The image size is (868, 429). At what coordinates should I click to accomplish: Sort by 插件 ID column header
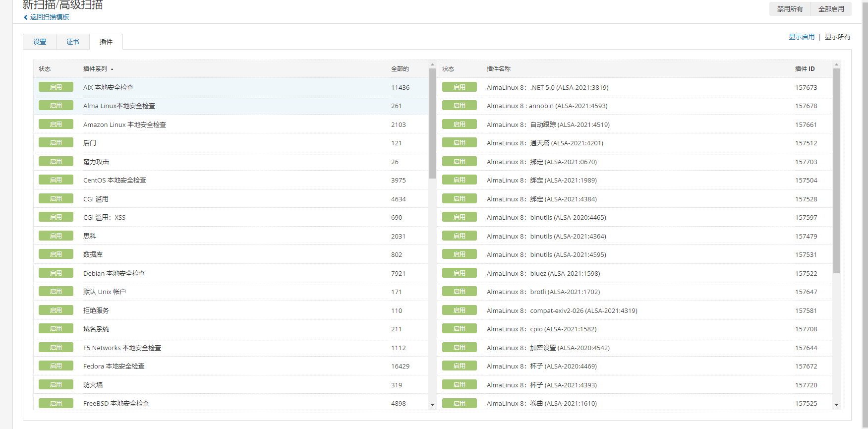pos(805,69)
